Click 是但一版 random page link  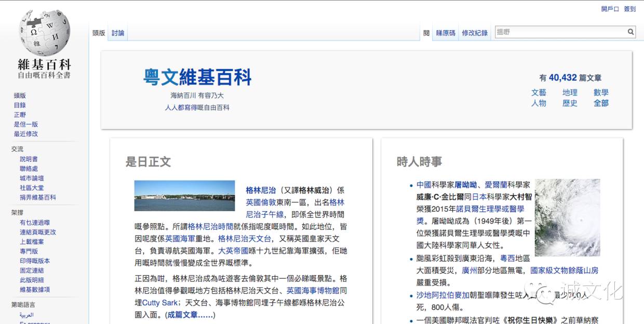[26, 124]
